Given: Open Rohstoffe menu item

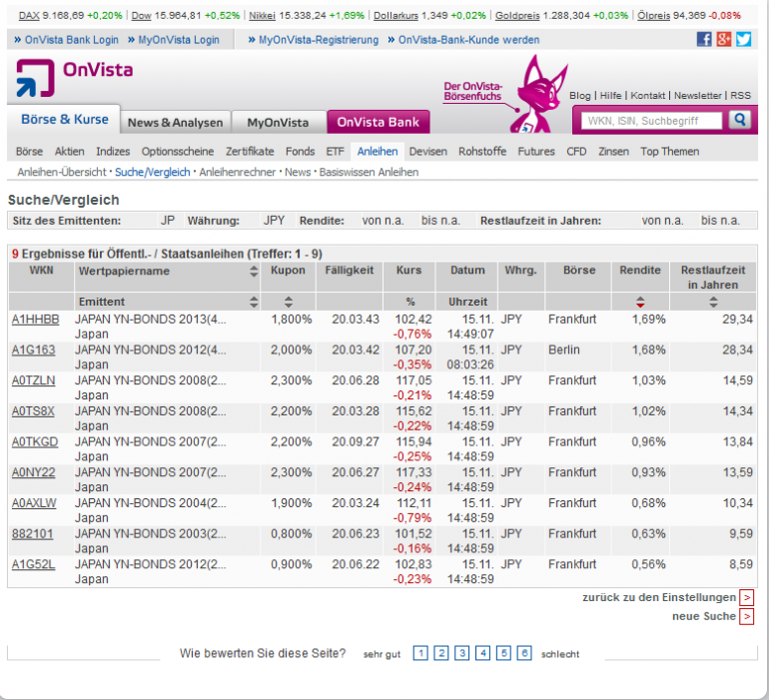Looking at the screenshot, I should [482, 152].
